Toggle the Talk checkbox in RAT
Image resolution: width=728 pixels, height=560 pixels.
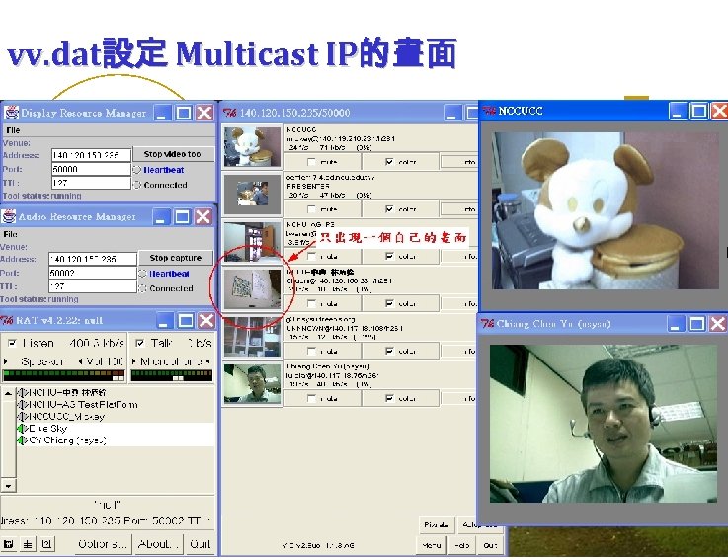tap(139, 343)
